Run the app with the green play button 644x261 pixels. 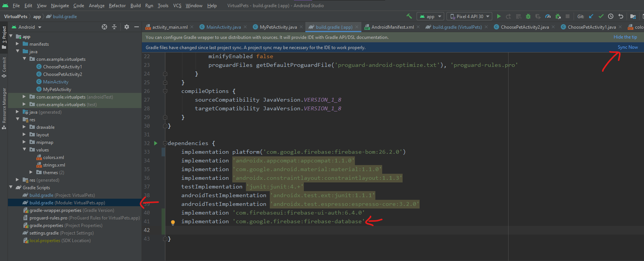click(x=499, y=16)
